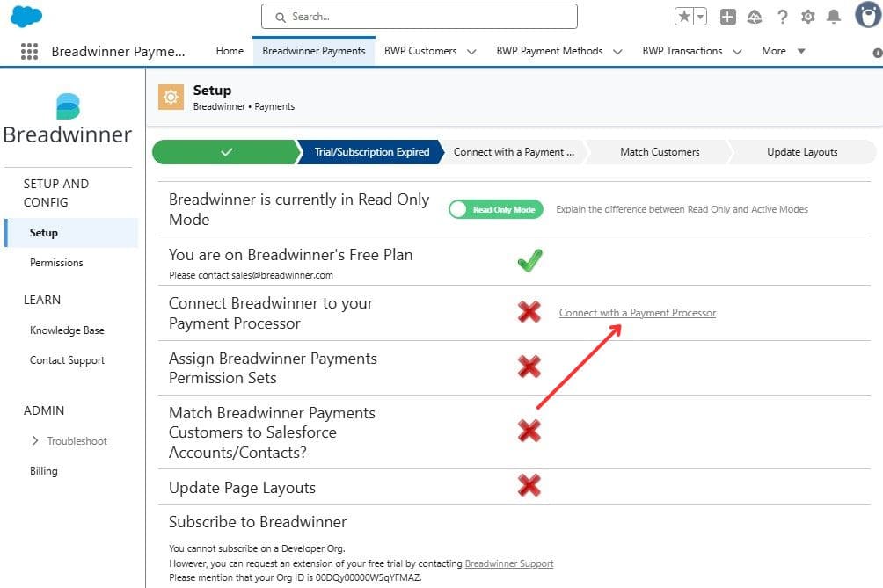Click the Match Customers progress step
883x588 pixels.
pos(660,152)
